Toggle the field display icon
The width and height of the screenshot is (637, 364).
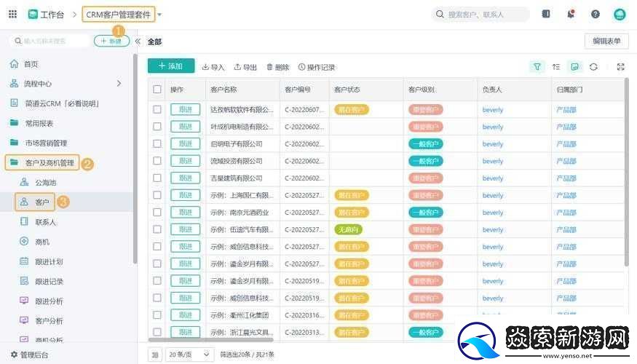[x=574, y=67]
